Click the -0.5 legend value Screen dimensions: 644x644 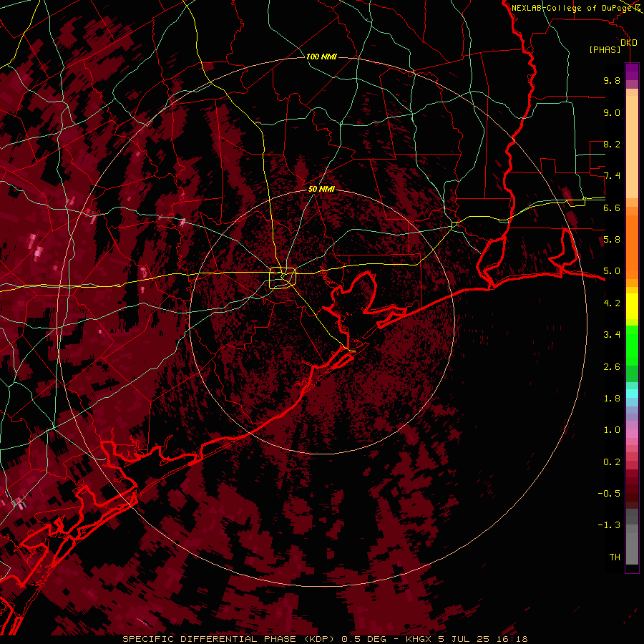609,494
